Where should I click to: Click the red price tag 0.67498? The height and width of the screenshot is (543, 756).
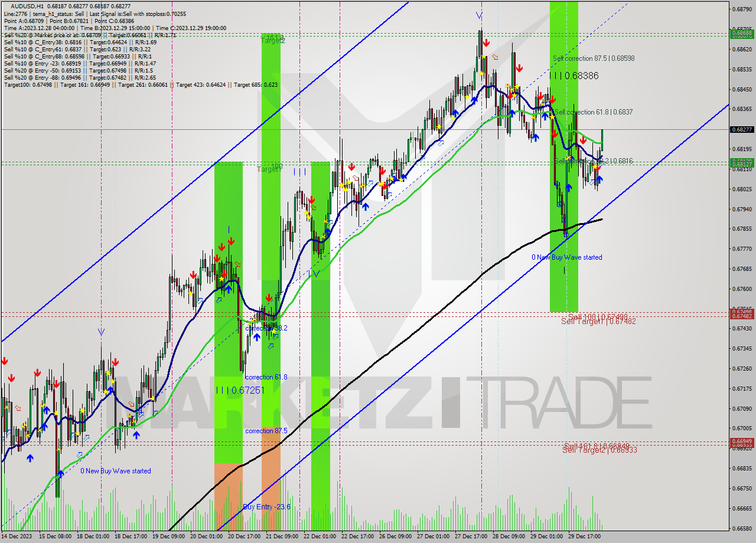click(742, 311)
